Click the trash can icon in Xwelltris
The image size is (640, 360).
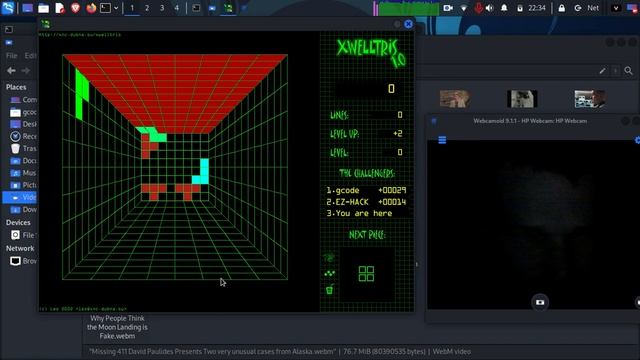[329, 289]
